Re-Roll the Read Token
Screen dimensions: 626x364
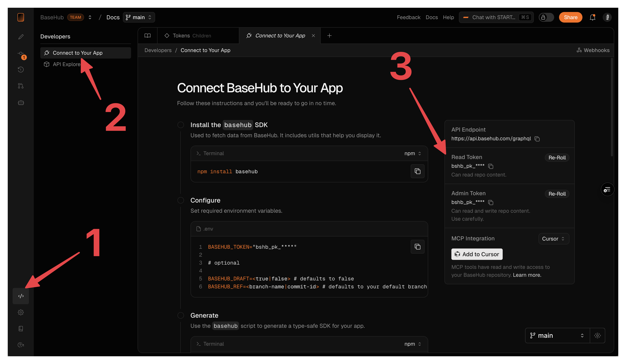[x=557, y=158]
